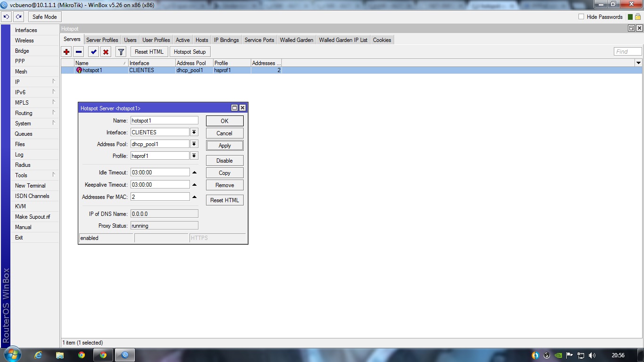Viewport: 644px width, 362px height.
Task: Open the Windows Start button
Action: (12, 355)
